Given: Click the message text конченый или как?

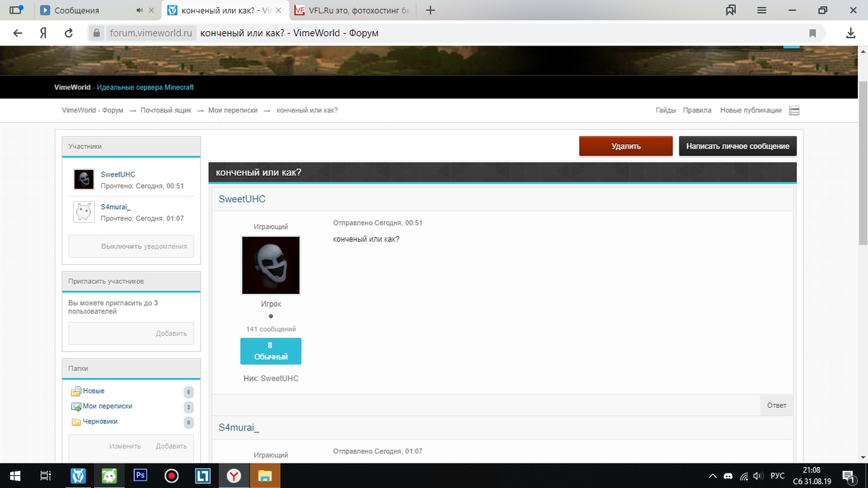Looking at the screenshot, I should 366,239.
